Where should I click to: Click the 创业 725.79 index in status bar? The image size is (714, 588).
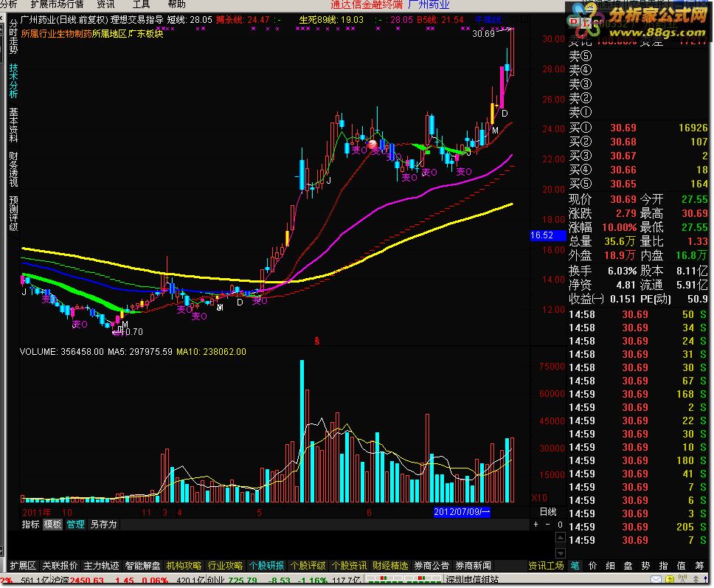pyautogui.click(x=232, y=581)
